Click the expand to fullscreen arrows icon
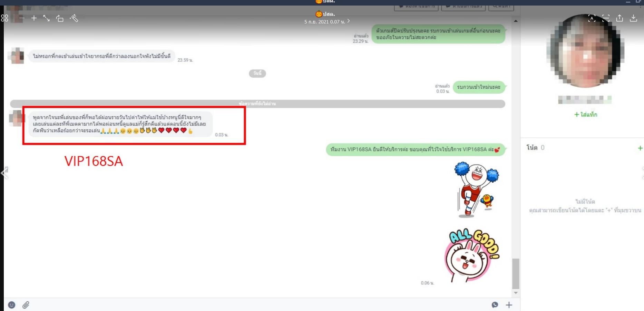 click(46, 18)
